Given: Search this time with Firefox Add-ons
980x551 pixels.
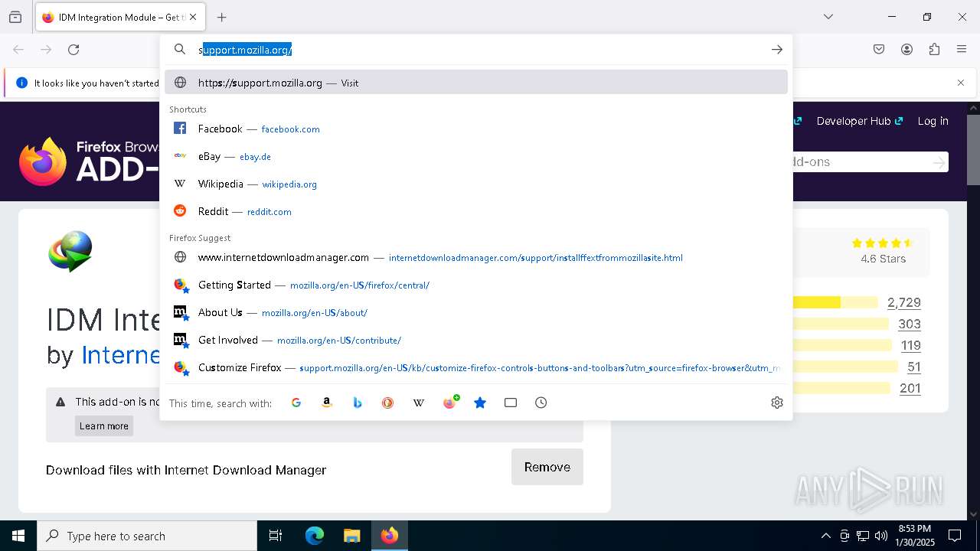Looking at the screenshot, I should pos(450,403).
